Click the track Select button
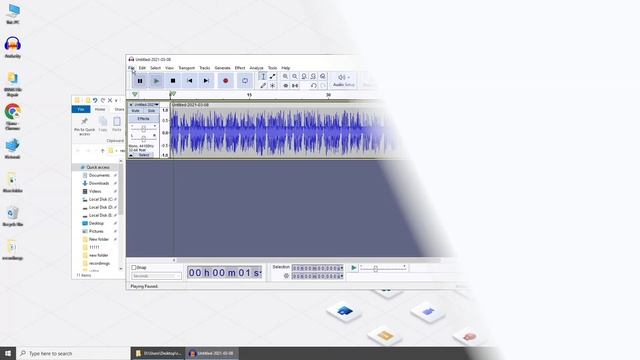The image size is (640, 360). coord(144,156)
